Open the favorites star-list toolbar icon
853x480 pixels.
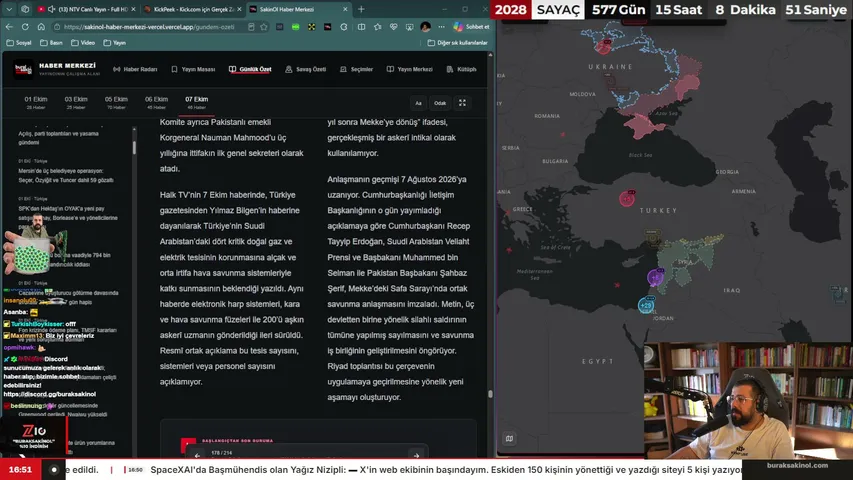(378, 27)
